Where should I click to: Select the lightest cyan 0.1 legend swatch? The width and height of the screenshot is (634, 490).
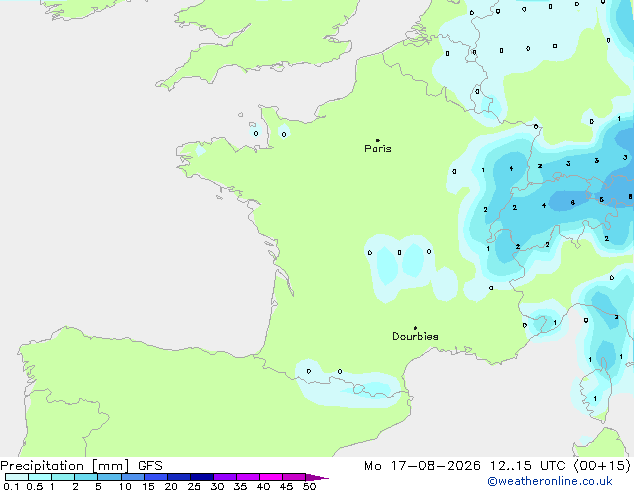pyautogui.click(x=17, y=477)
